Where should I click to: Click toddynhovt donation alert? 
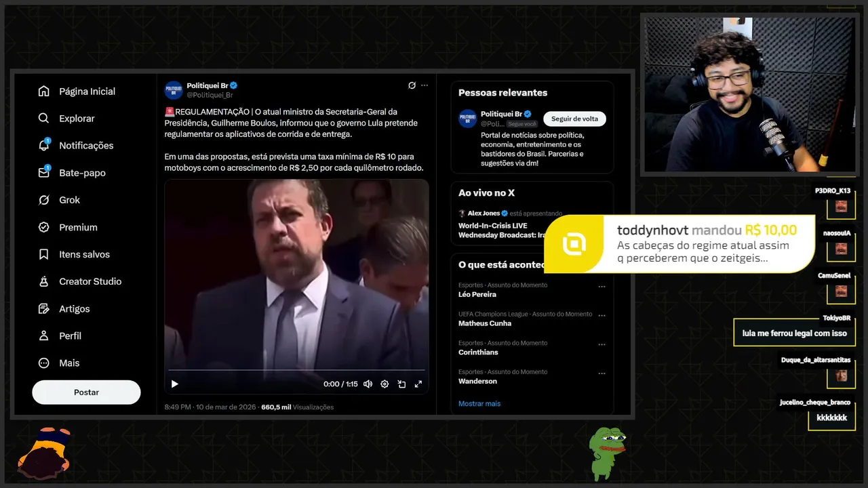coord(679,244)
